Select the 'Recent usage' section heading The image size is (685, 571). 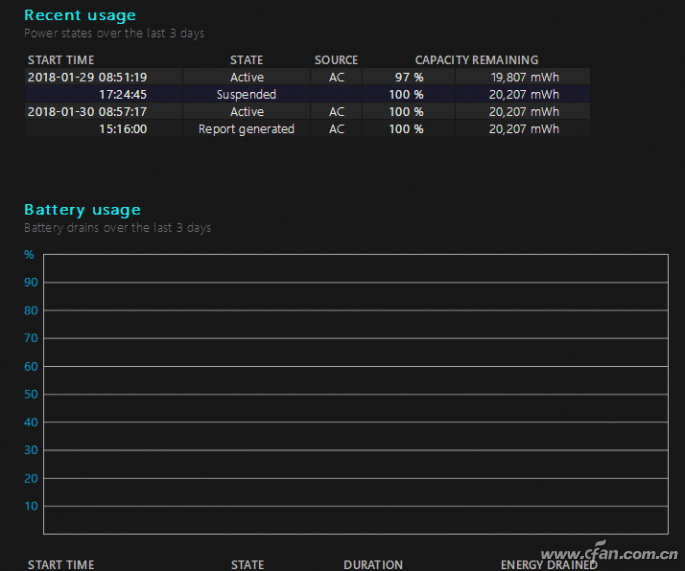tap(80, 15)
